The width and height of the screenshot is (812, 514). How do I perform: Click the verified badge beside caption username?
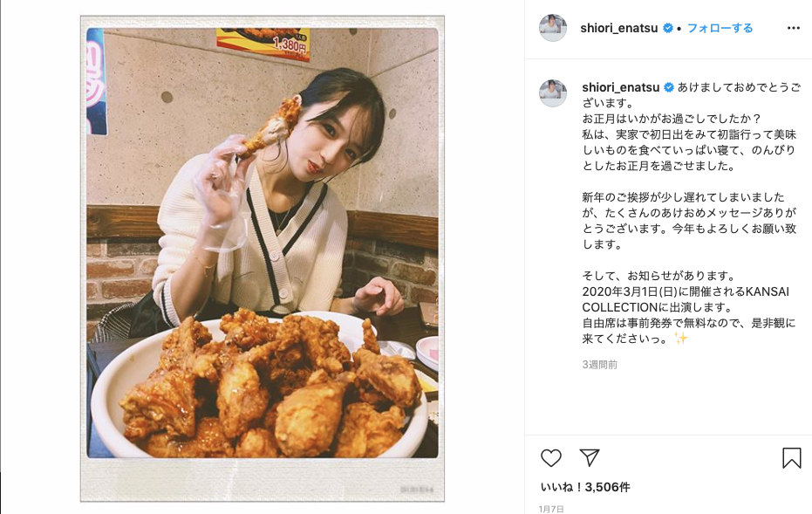[669, 87]
